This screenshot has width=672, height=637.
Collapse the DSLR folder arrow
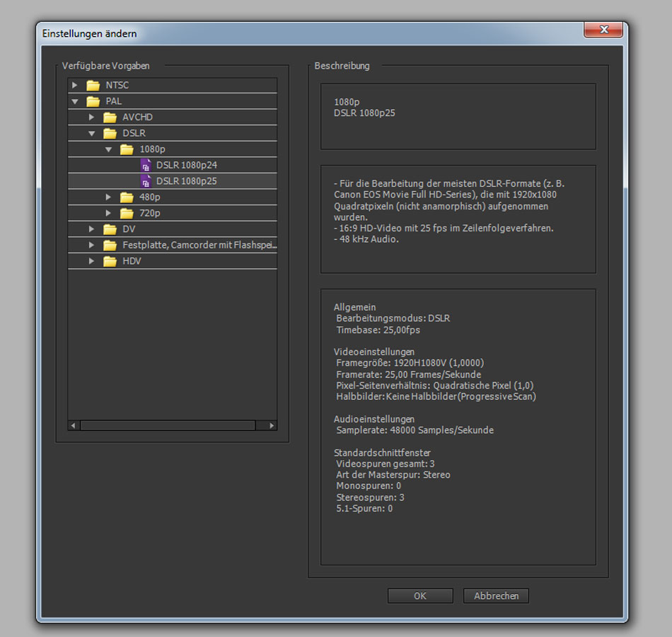pos(91,133)
